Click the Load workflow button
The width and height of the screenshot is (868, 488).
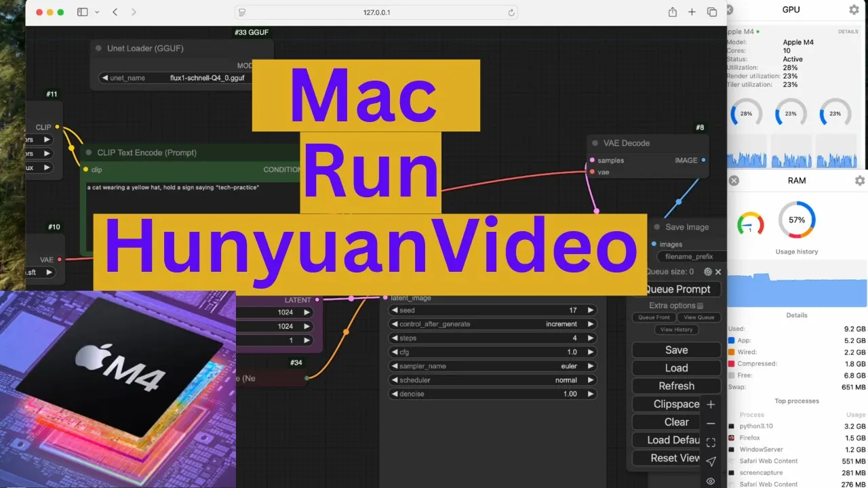[676, 368]
